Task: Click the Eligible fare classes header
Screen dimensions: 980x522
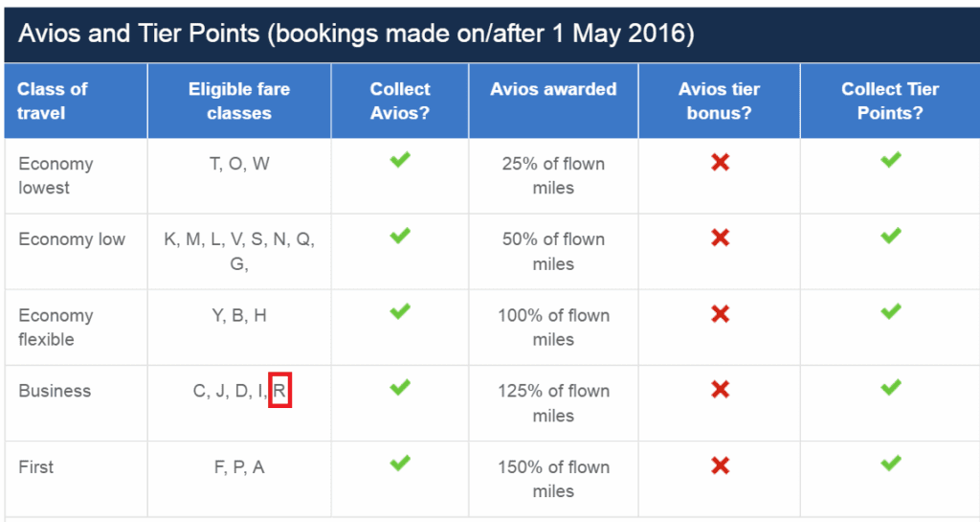Action: [239, 101]
